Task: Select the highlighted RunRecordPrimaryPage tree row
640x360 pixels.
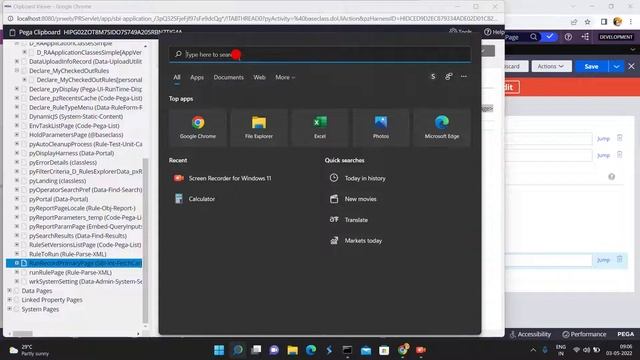Action: click(x=74, y=263)
